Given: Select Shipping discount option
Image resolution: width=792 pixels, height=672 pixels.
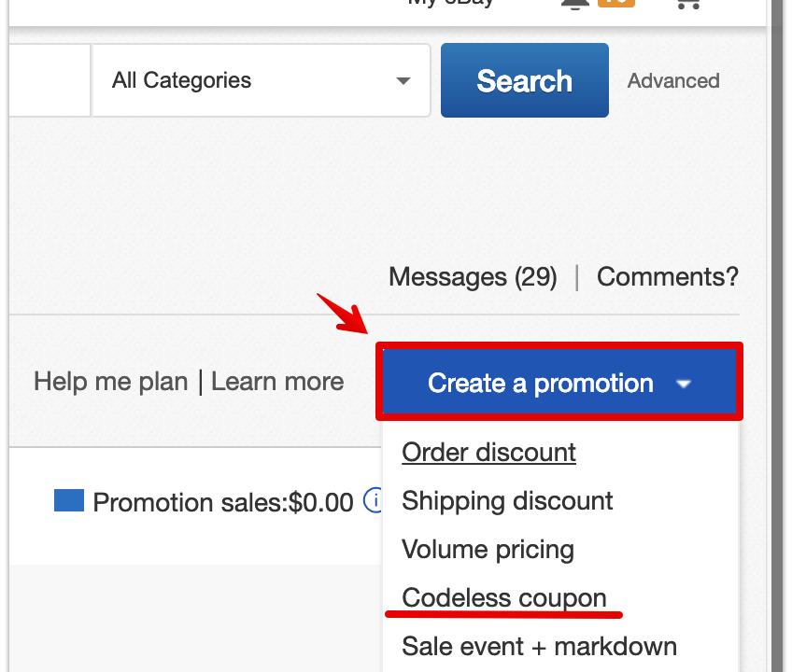Looking at the screenshot, I should tap(507, 501).
